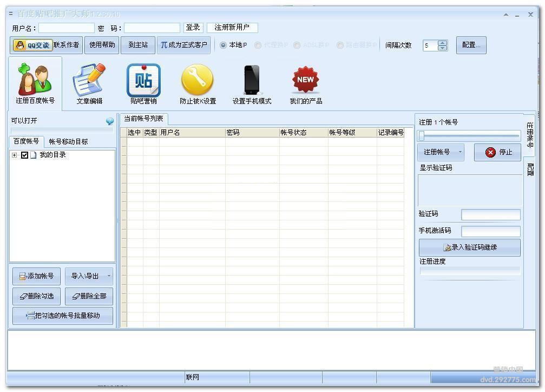Click the 注册 account count slider
This screenshot has width=545, height=392.
tap(469, 136)
